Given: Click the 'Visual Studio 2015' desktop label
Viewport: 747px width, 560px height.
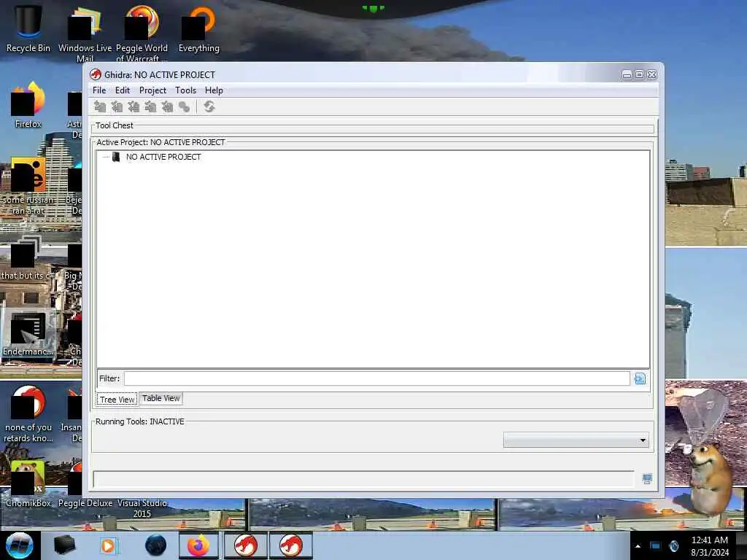Looking at the screenshot, I should click(142, 508).
